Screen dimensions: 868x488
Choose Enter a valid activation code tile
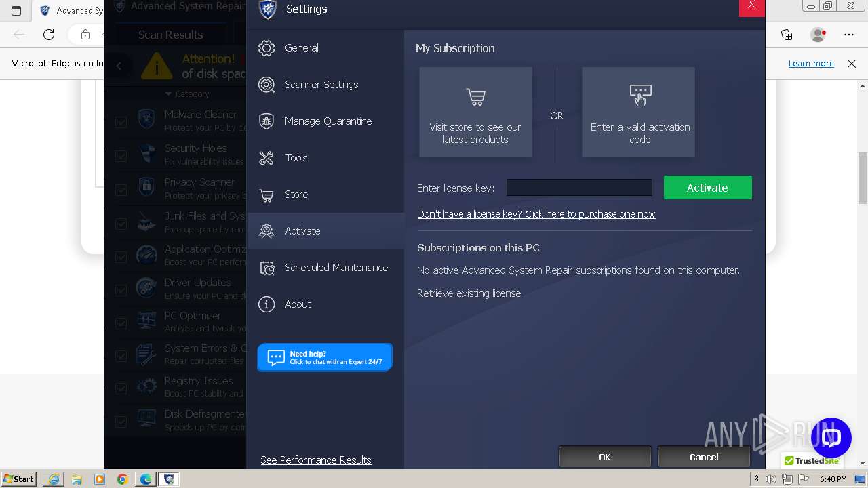pos(638,113)
